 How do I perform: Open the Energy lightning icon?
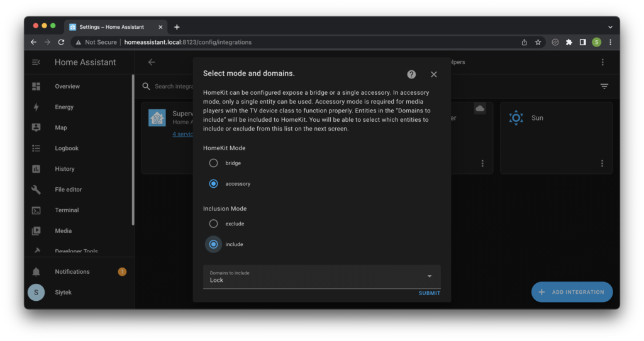coord(36,107)
